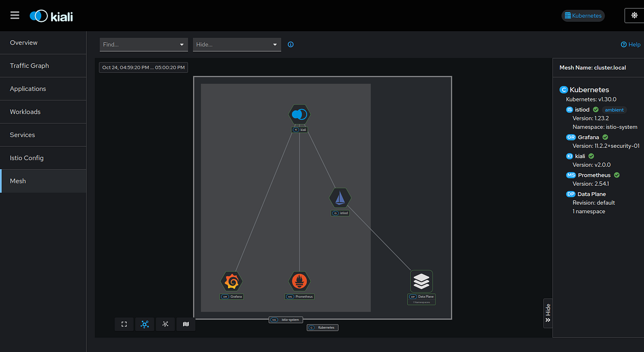
Task: Click the Kubernetes cluster button in header
Action: (x=583, y=15)
